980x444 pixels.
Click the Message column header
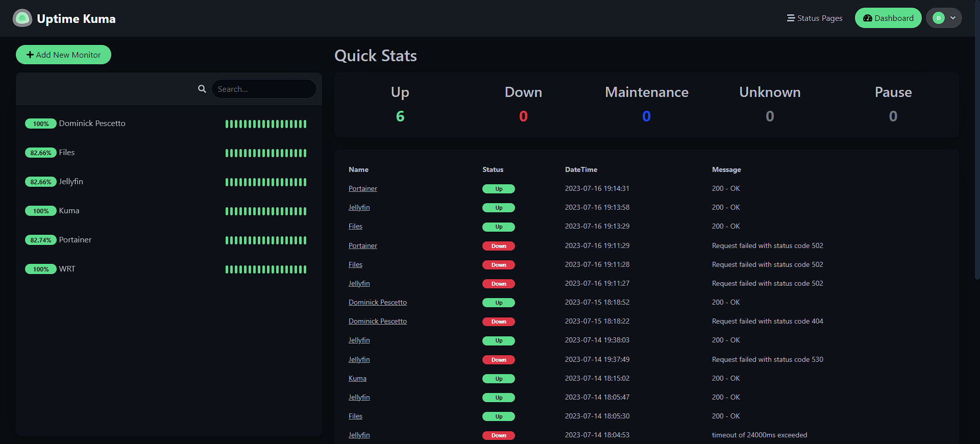[726, 169]
